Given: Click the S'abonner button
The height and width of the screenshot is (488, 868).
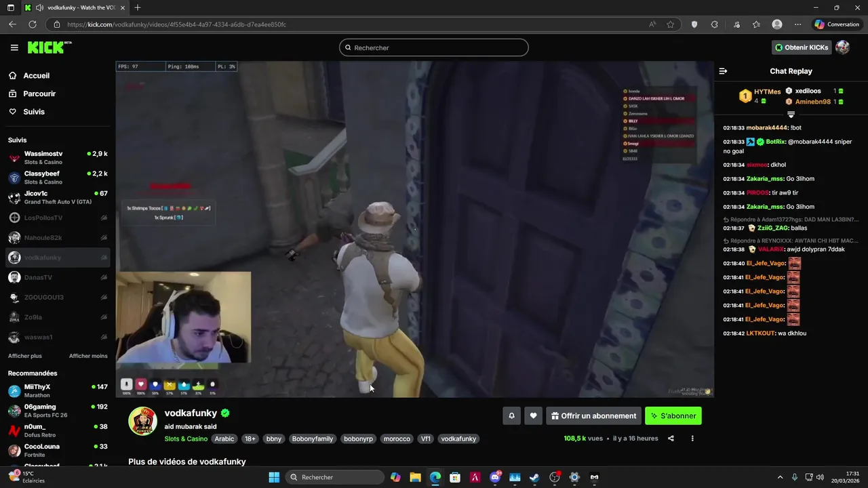Looking at the screenshot, I should [673, 416].
